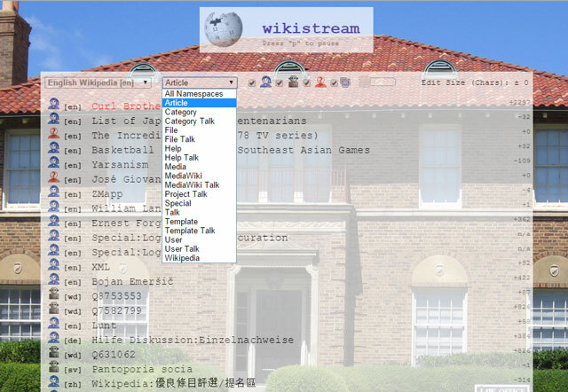Toggle the bots checkbox
The height and width of the screenshot is (392, 568).
[x=280, y=83]
